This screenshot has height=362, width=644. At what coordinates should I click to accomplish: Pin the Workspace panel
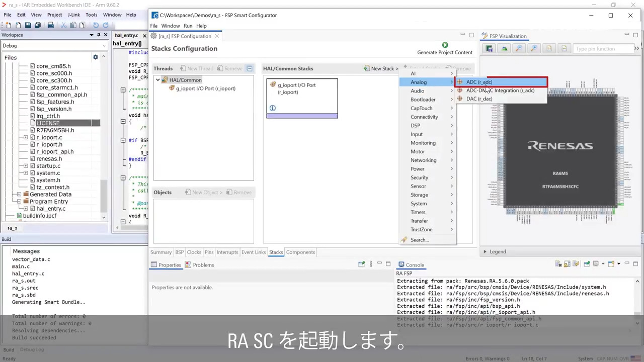[99, 35]
